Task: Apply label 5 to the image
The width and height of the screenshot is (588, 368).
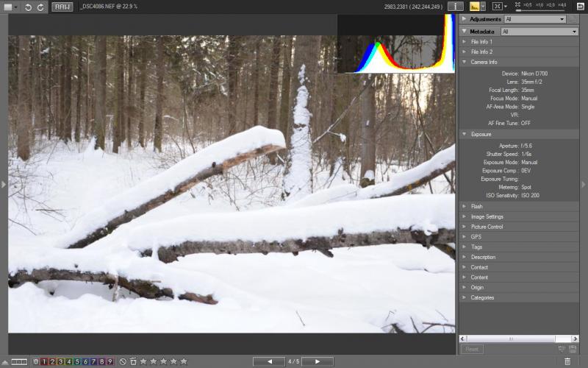Action: [77, 361]
